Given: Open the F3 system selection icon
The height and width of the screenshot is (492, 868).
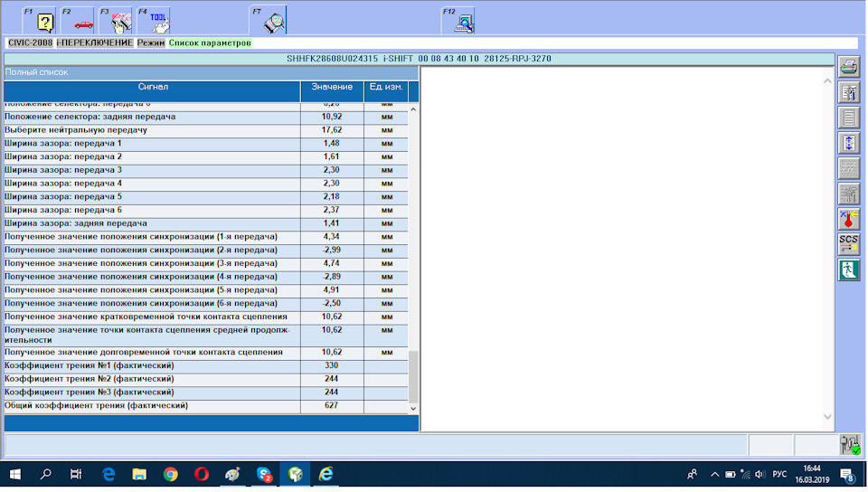Looking at the screenshot, I should (115, 21).
